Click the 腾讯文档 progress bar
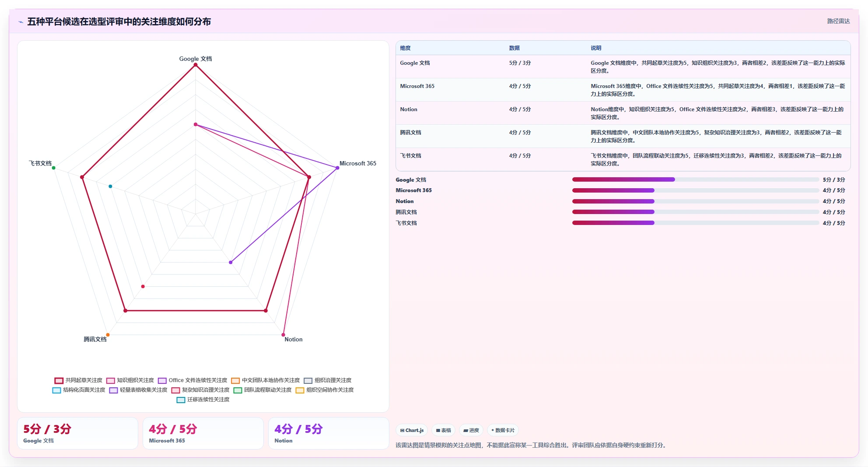Screen dimensions: 868x467 point(696,212)
